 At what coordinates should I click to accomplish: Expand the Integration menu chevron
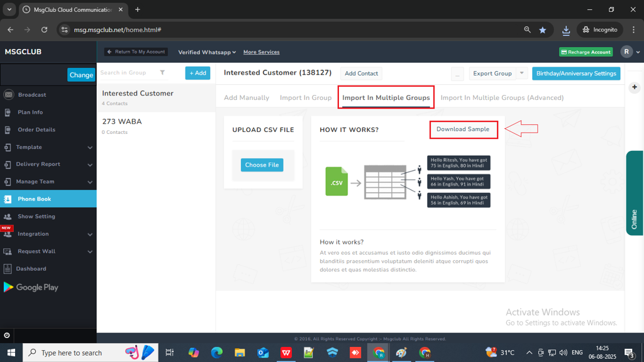pos(90,234)
